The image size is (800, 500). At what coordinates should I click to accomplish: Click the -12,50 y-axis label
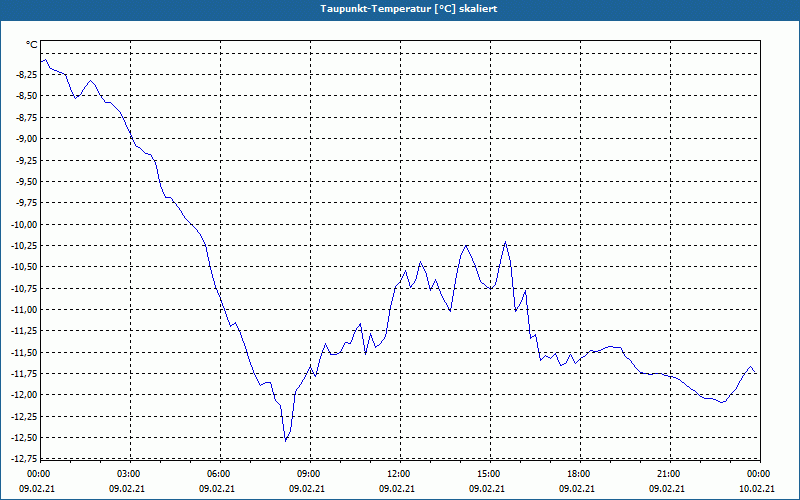pyautogui.click(x=26, y=438)
